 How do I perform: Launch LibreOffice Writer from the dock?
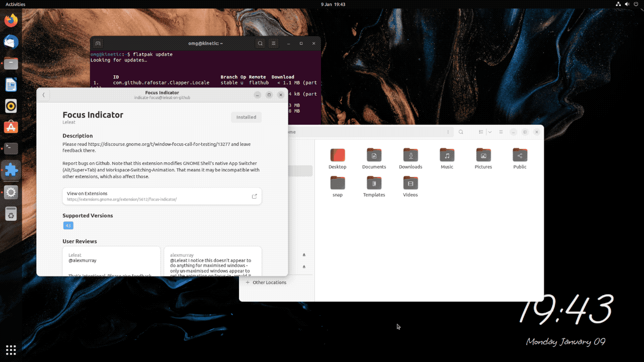tap(11, 84)
